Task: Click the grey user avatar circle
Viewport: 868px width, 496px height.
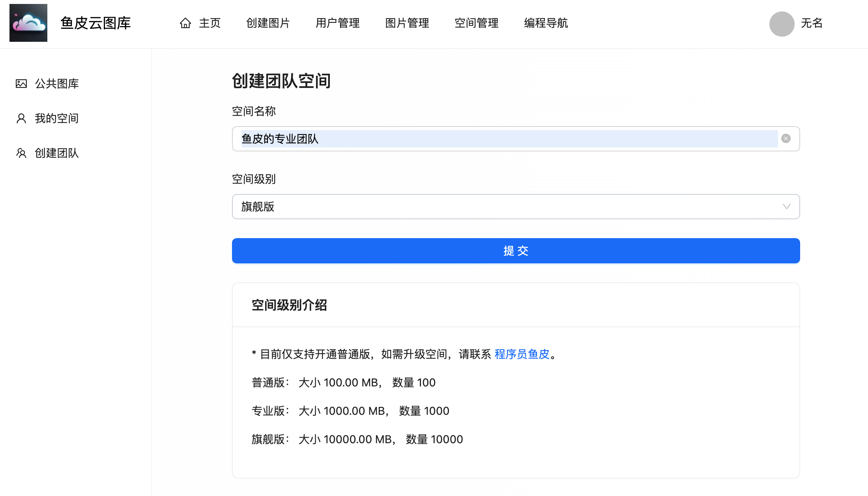Action: click(x=781, y=24)
